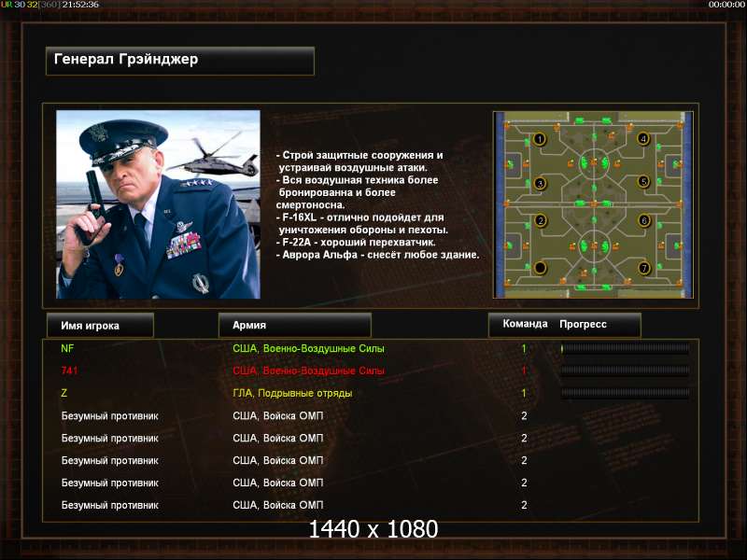
Task: Click team number in the NF row
Action: [524, 348]
